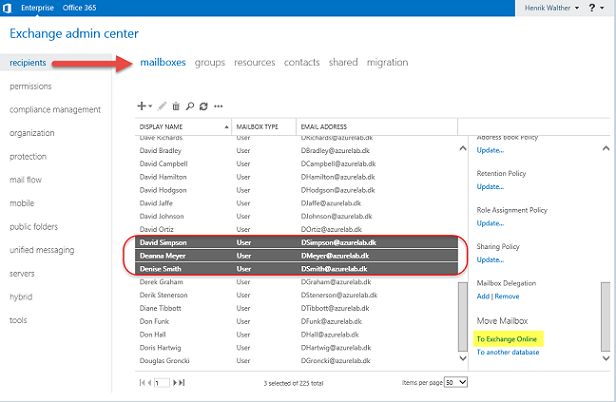Screen dimensions: 616x402
Task: Open tools in the sidebar
Action: pos(18,320)
